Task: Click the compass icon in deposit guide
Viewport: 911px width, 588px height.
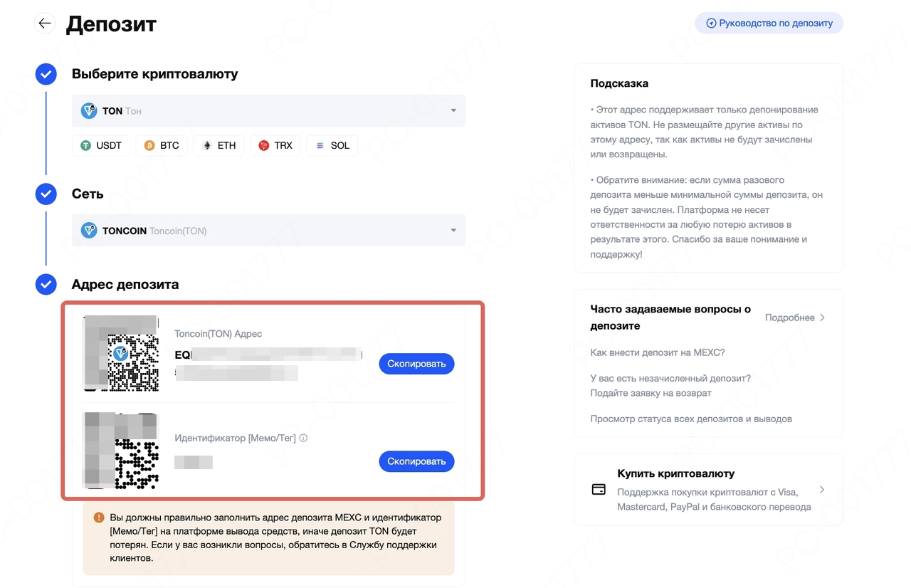Action: click(x=710, y=23)
